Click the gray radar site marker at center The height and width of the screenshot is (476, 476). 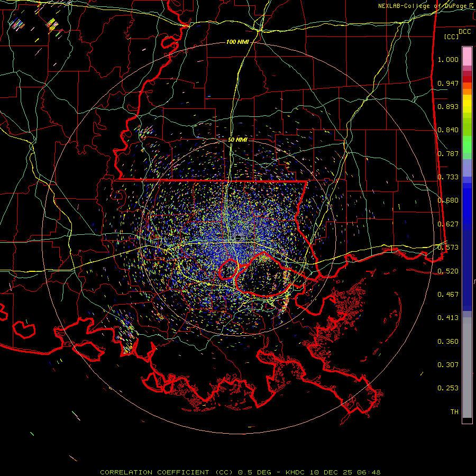tap(239, 237)
